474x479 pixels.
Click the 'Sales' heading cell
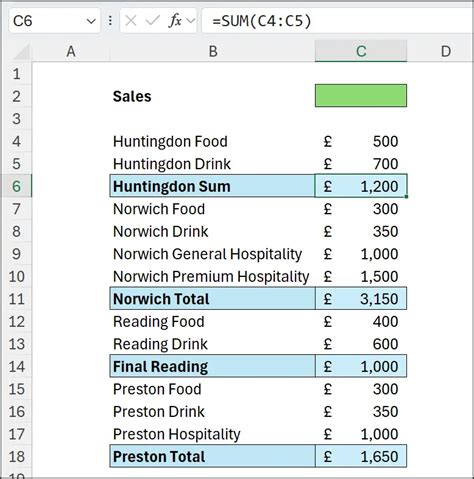(x=213, y=96)
